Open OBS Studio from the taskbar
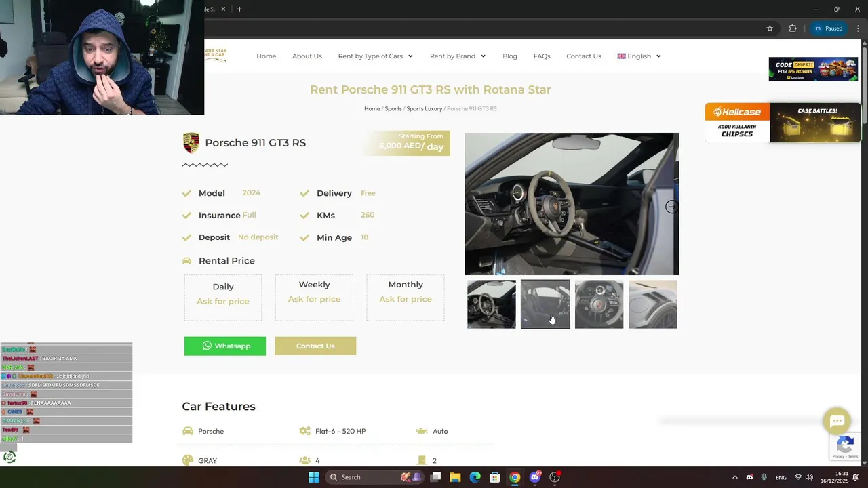 (555, 477)
